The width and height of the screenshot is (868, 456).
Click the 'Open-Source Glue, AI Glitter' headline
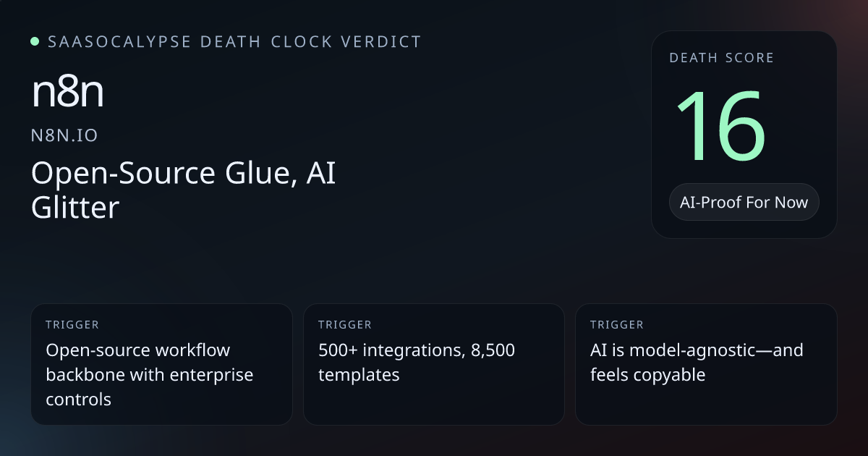tap(183, 190)
